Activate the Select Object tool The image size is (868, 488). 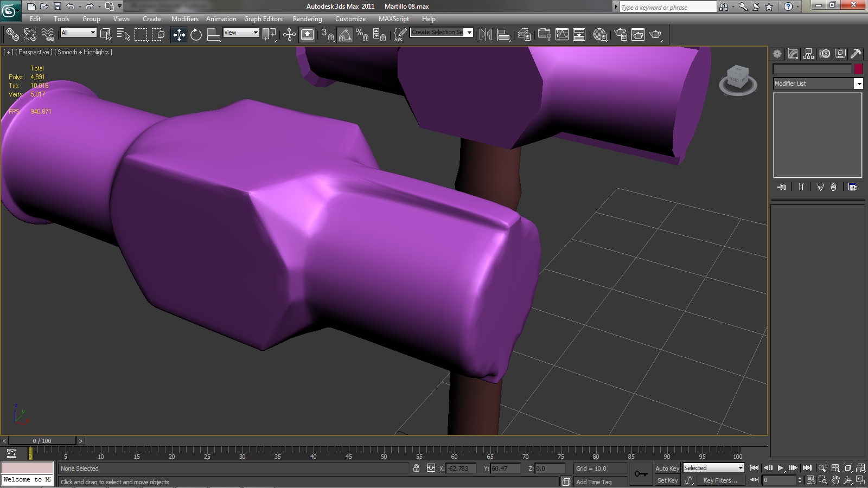coord(106,35)
